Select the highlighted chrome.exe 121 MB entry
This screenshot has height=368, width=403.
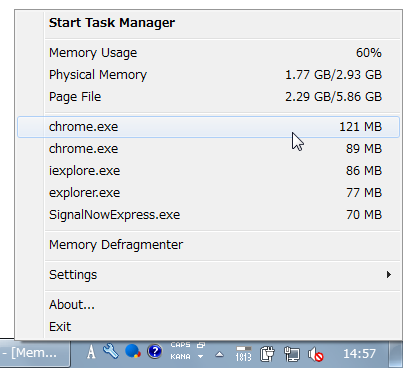click(208, 127)
